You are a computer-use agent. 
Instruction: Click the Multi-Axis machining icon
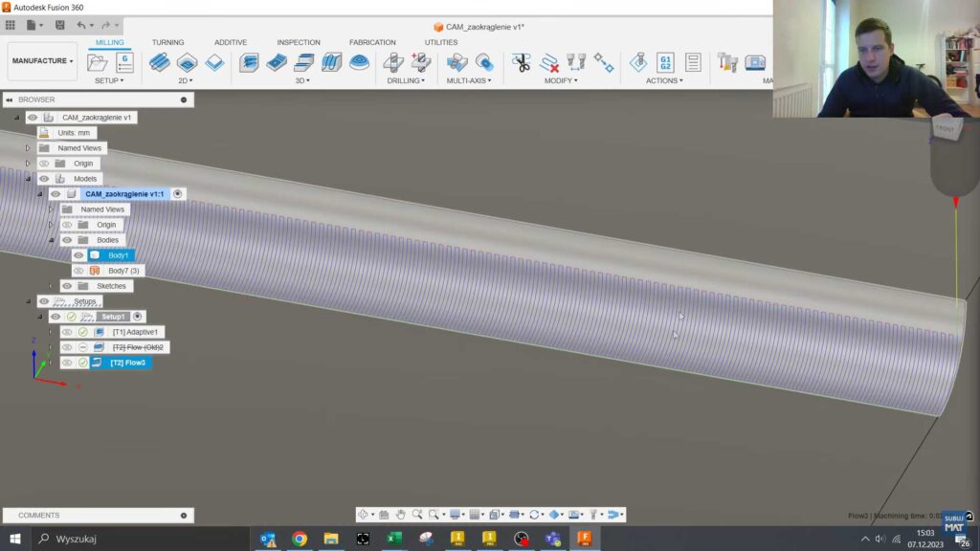(458, 64)
